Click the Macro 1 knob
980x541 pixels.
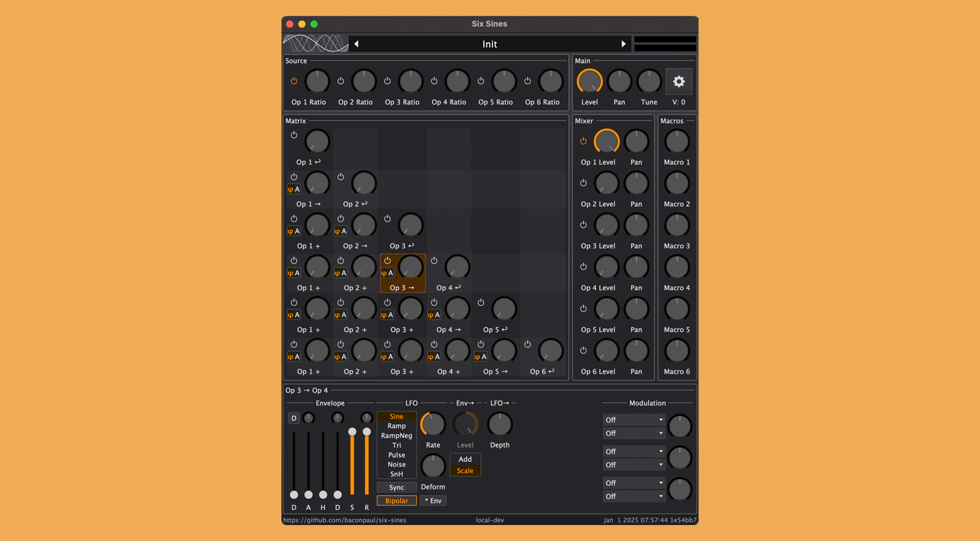[676, 141]
